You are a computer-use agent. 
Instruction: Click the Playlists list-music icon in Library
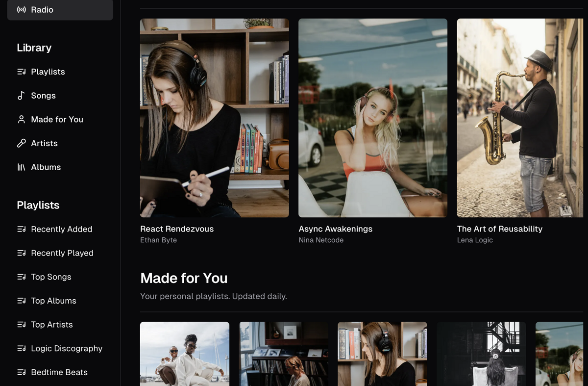(22, 72)
